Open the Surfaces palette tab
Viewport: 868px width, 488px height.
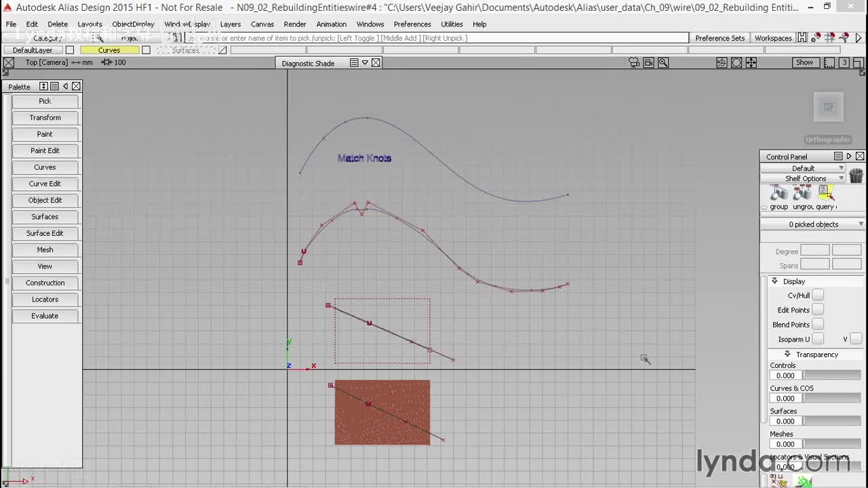coord(45,217)
